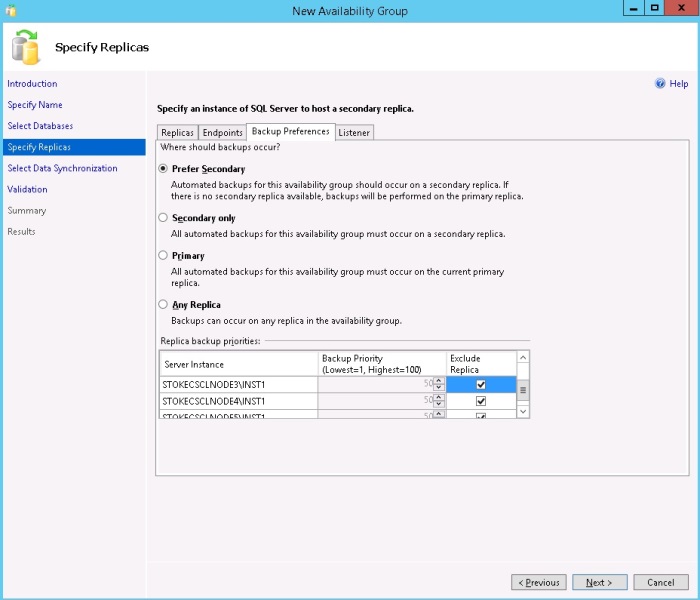Image resolution: width=700 pixels, height=600 pixels.
Task: Close the New Availability Group window
Action: pyautogui.click(x=682, y=8)
